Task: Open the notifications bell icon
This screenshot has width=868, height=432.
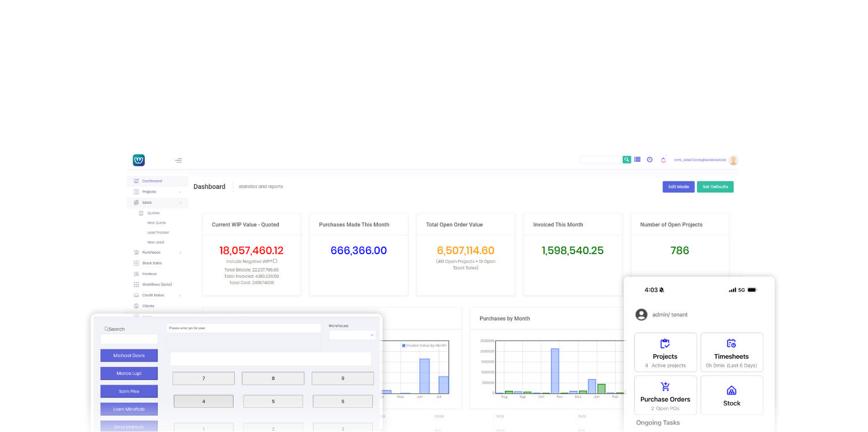Action: click(x=663, y=160)
